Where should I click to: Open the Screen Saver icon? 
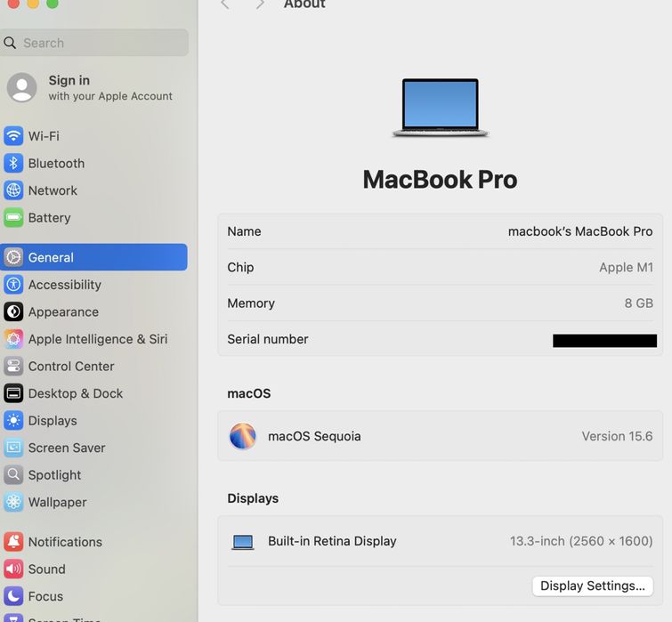tap(13, 448)
